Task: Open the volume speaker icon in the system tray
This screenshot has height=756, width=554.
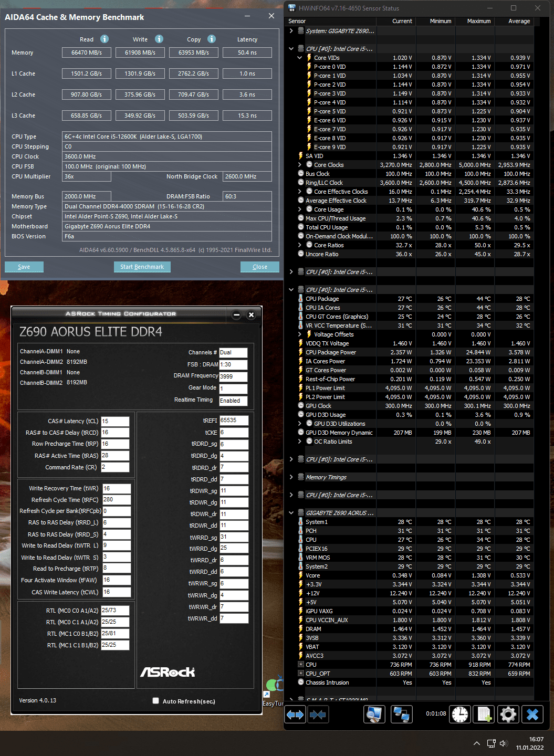Action: pos(504,743)
